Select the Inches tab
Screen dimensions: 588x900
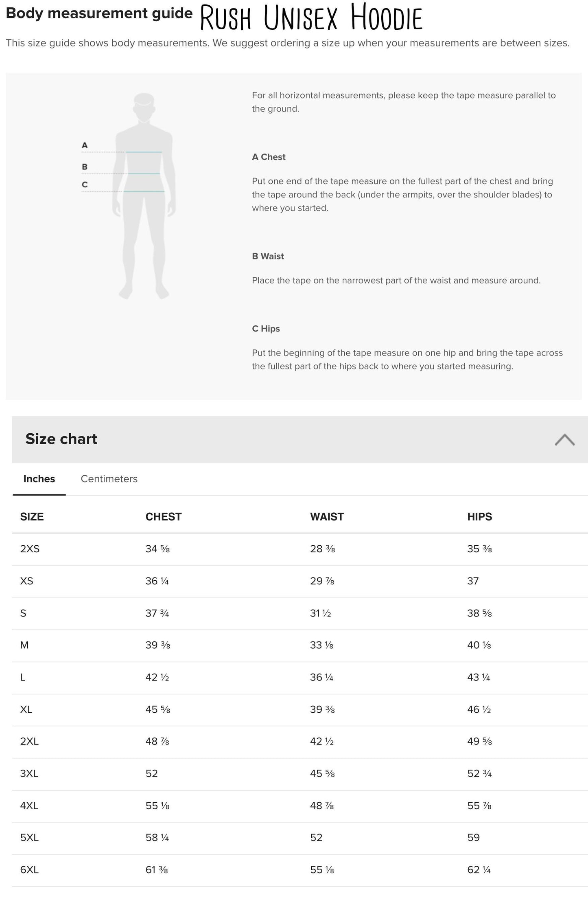(x=39, y=479)
